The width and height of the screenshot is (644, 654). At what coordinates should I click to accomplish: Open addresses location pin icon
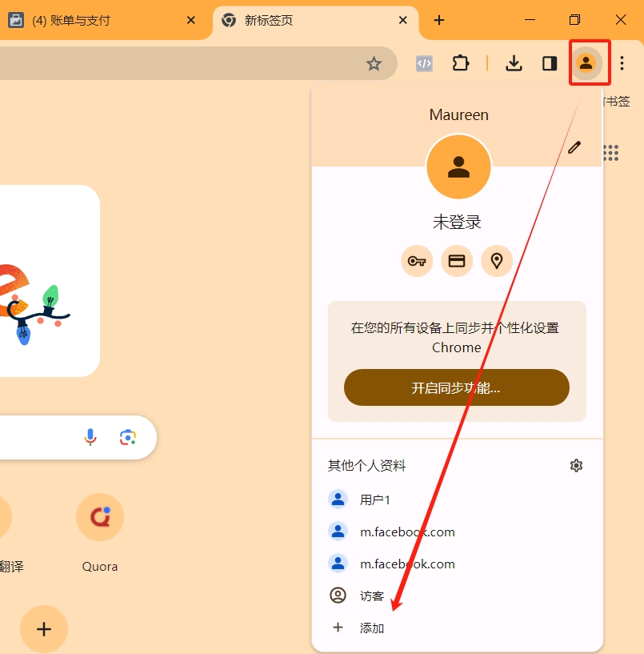coord(497,261)
